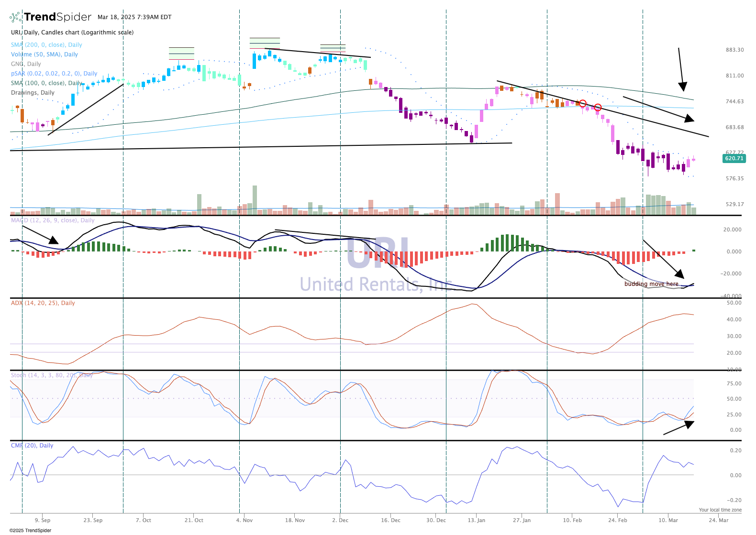The width and height of the screenshot is (756, 535).
Task: Click the large URI watermark text
Action: 378,253
